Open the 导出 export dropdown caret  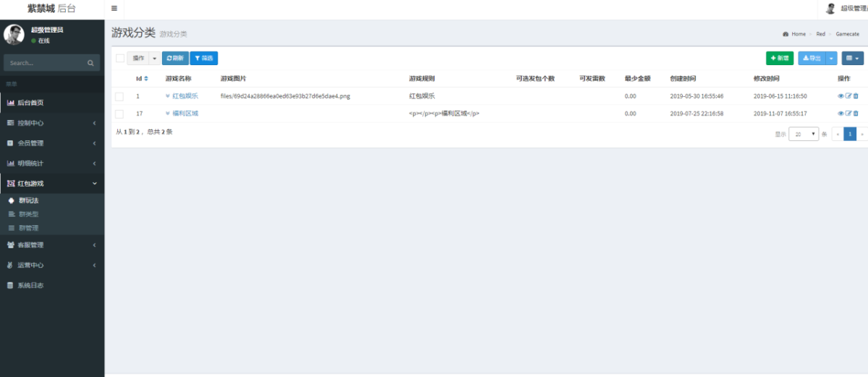(x=832, y=58)
